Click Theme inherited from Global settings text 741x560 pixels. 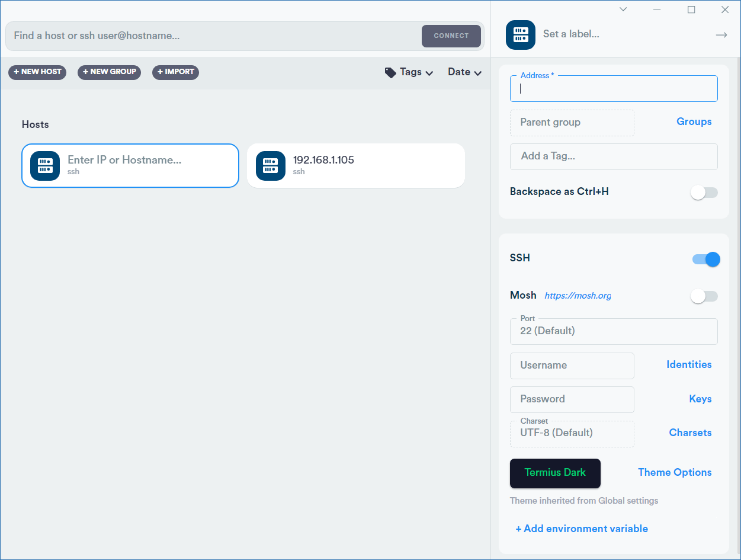(x=584, y=501)
